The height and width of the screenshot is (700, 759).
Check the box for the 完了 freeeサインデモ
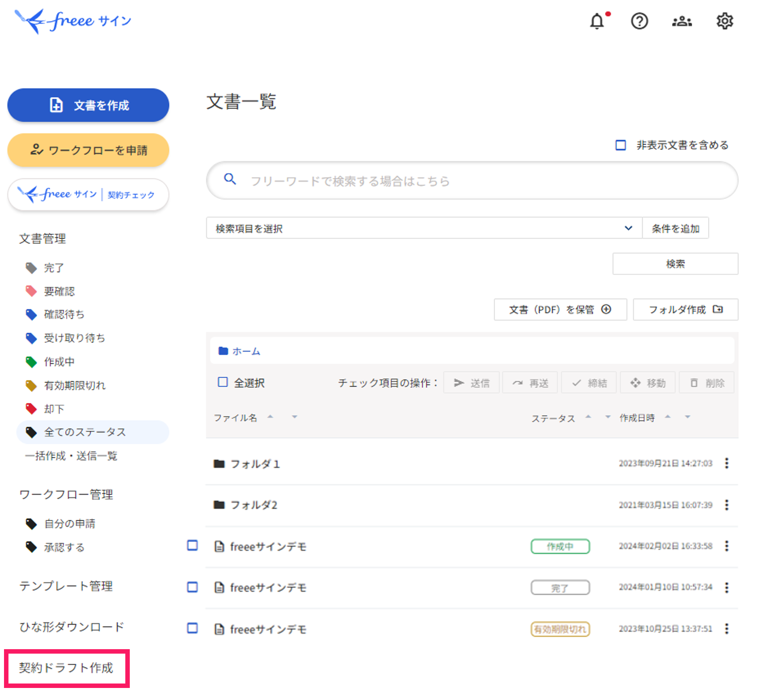pyautogui.click(x=192, y=587)
